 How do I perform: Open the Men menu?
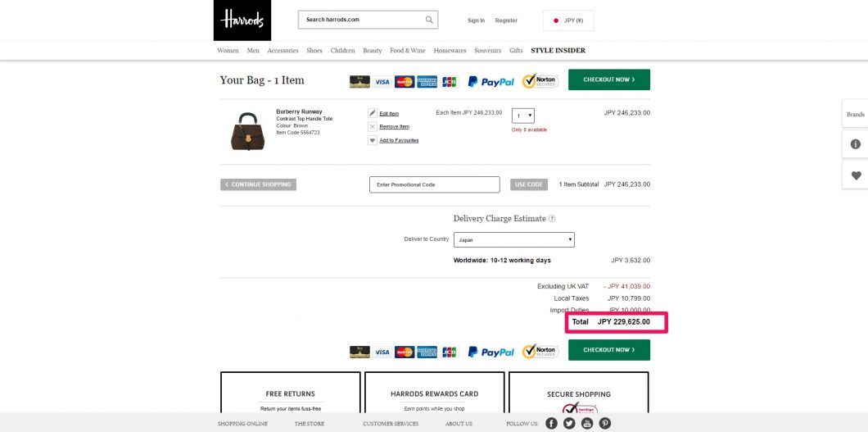[x=253, y=50]
